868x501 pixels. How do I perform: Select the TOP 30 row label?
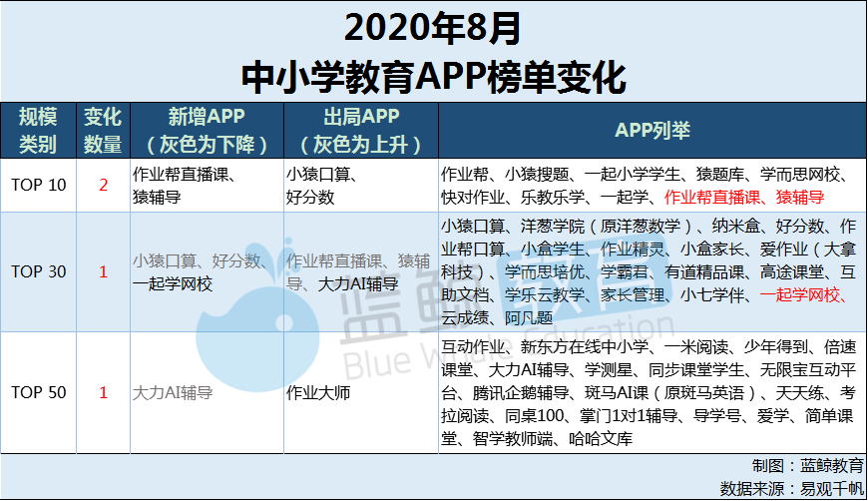[39, 271]
